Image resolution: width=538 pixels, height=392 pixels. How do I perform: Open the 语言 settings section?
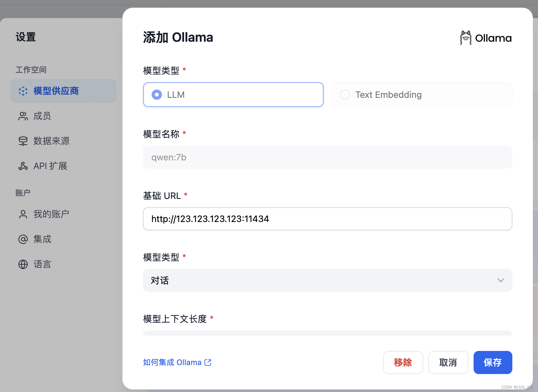click(x=63, y=264)
